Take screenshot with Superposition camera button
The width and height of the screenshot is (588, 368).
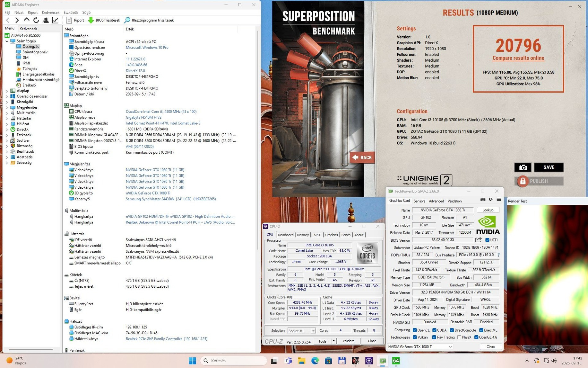coord(523,167)
